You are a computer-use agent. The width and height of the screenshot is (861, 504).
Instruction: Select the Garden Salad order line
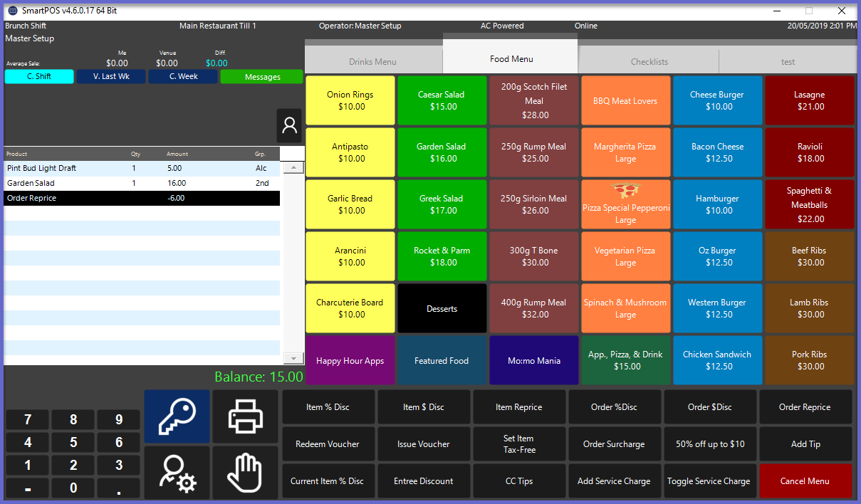(142, 183)
